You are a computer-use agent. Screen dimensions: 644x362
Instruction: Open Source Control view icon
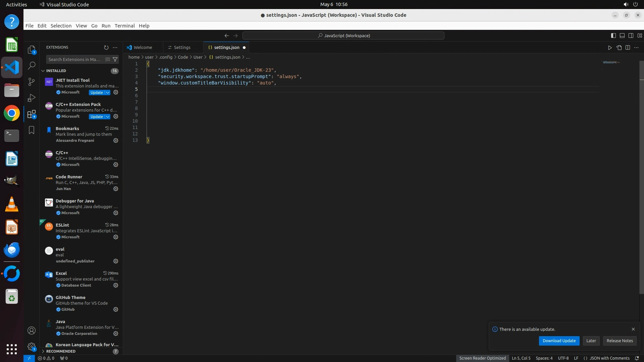(32, 82)
